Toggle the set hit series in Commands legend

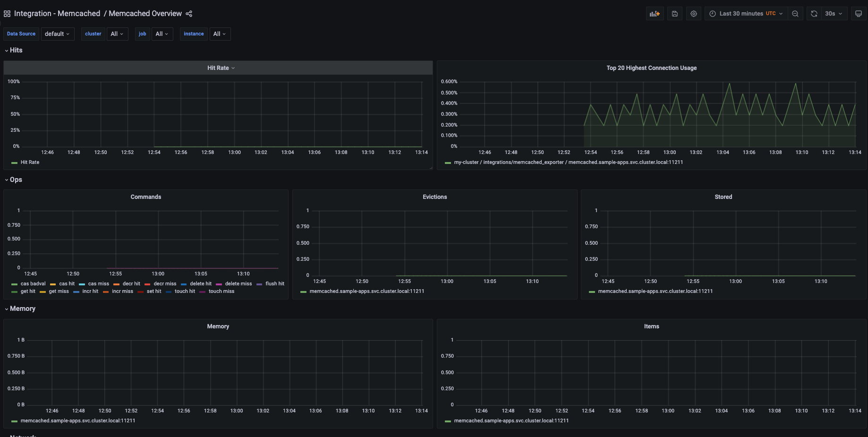[153, 291]
